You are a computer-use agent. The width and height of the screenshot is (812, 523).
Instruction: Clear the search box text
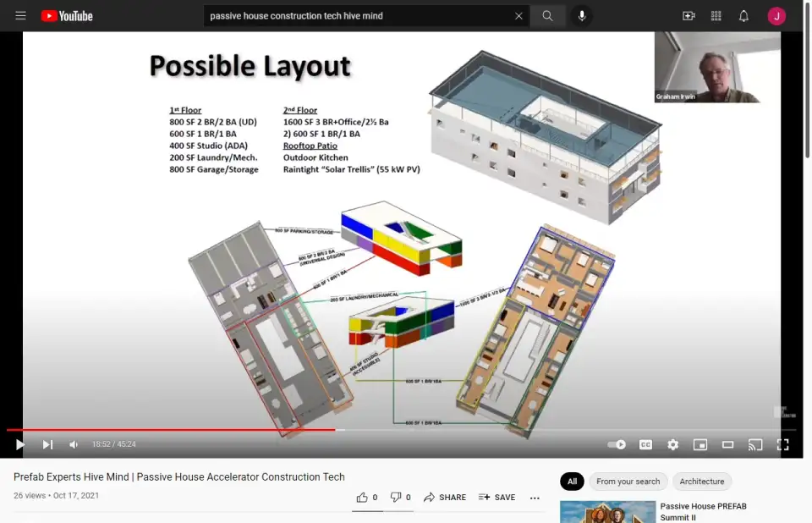518,16
